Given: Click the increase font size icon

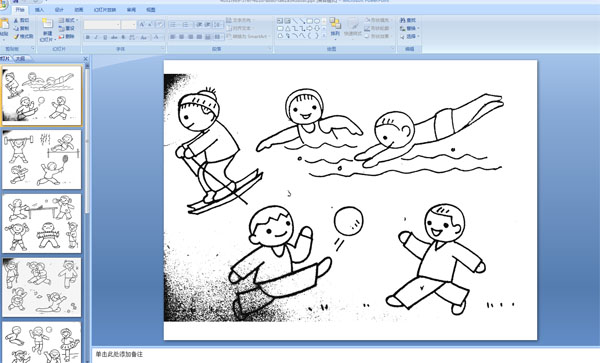Looking at the screenshot, I should (x=142, y=25).
